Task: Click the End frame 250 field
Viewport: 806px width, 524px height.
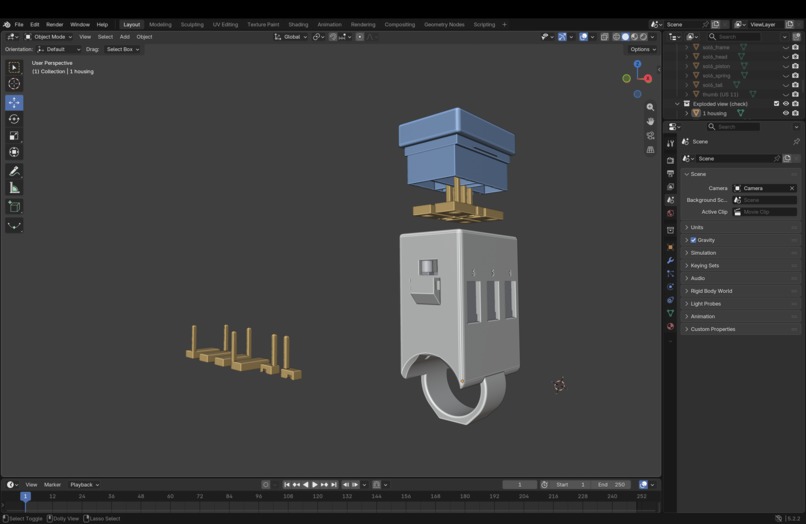Action: (x=611, y=485)
